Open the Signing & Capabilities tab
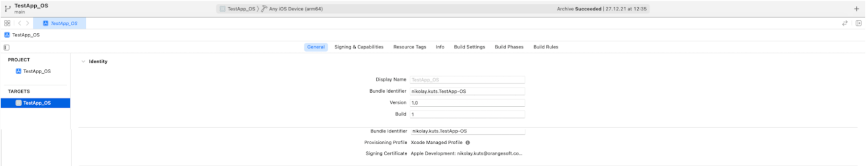This screenshot has width=868, height=166. [x=359, y=47]
